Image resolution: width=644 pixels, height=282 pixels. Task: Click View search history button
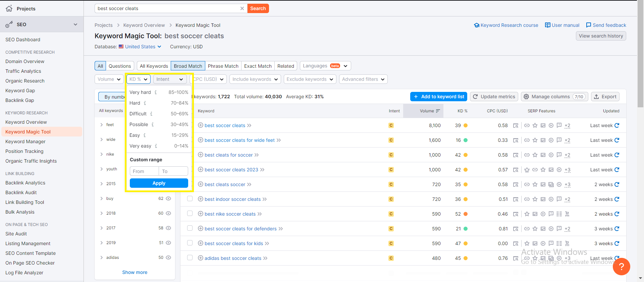tap(601, 36)
